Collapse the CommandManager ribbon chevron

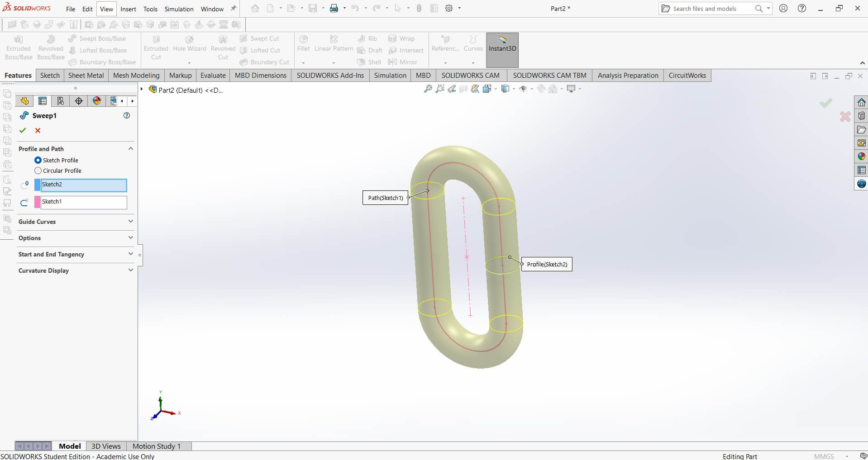[x=862, y=63]
